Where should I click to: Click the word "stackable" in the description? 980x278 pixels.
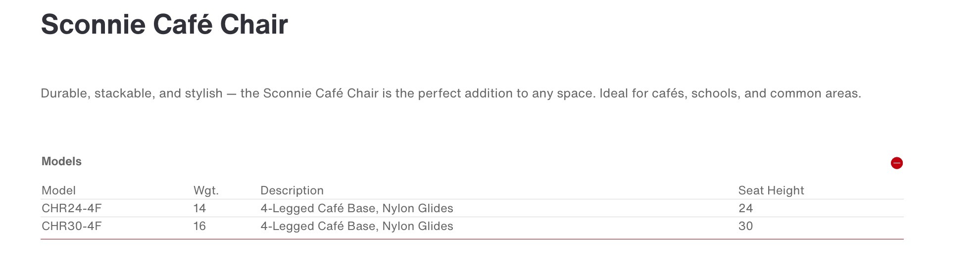[x=123, y=93]
